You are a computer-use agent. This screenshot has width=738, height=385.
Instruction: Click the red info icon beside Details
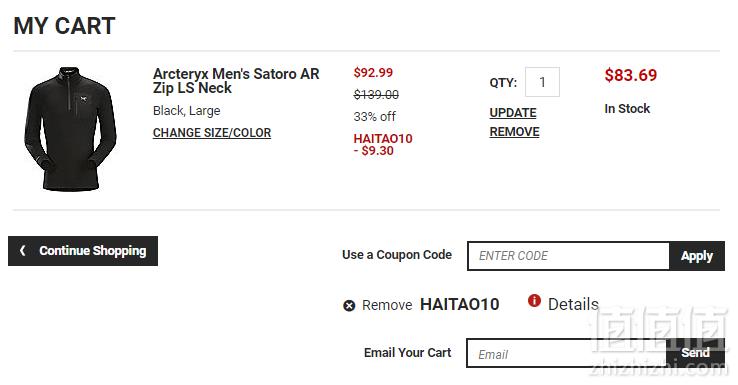534,300
